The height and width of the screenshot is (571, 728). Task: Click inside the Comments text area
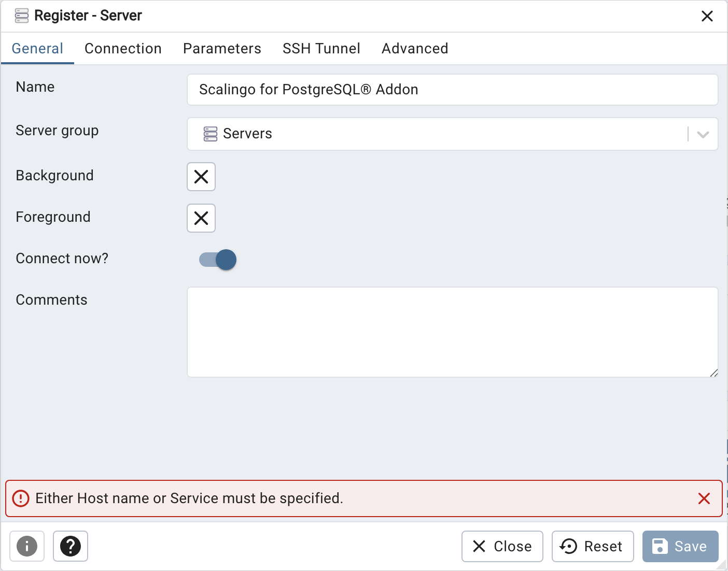[452, 332]
